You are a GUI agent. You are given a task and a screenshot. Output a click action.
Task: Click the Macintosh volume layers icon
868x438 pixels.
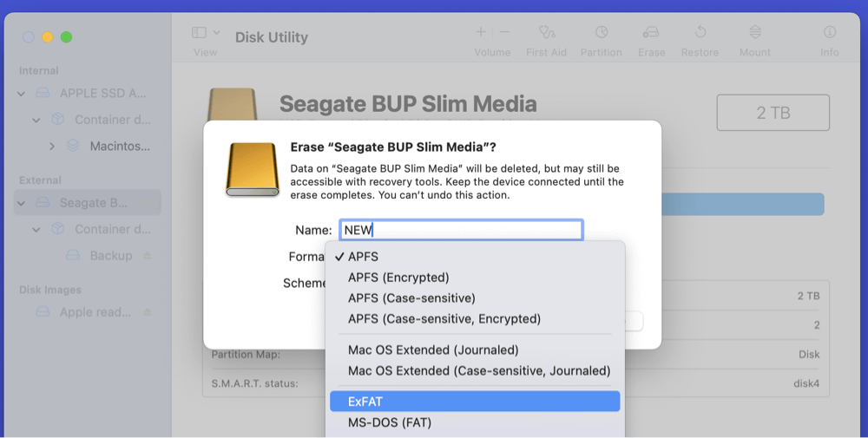pyautogui.click(x=73, y=146)
